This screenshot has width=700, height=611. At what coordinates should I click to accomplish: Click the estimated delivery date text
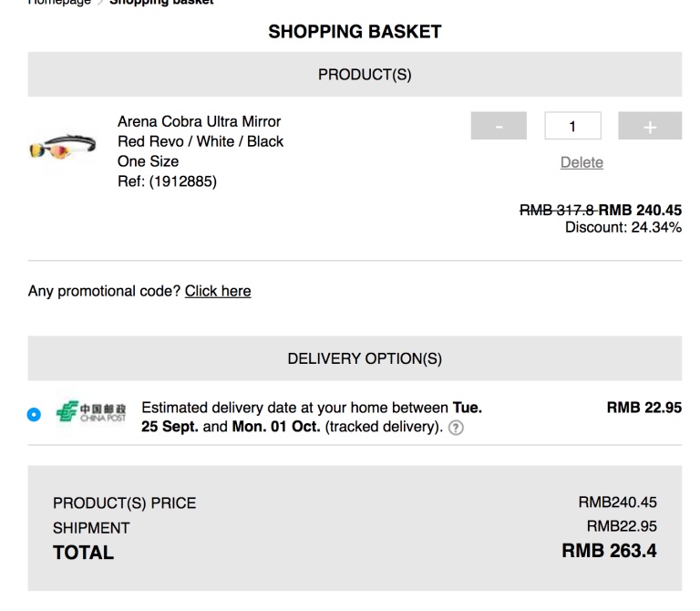[312, 417]
